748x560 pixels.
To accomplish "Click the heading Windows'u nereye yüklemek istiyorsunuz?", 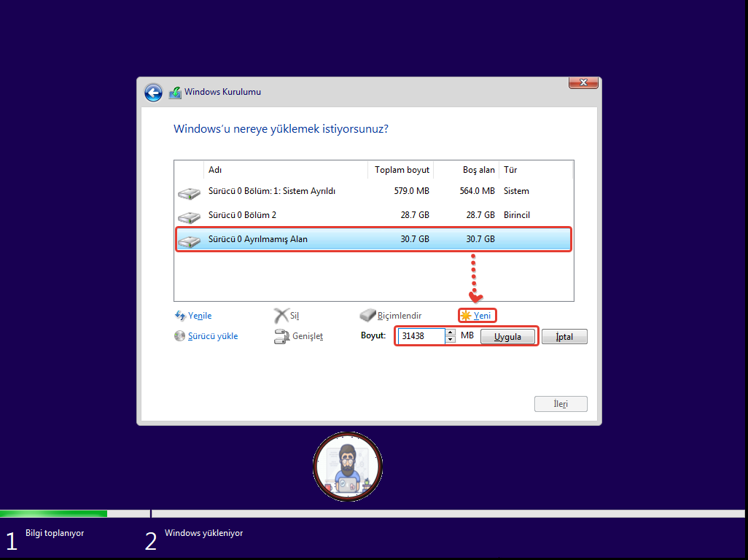I will pos(281,129).
